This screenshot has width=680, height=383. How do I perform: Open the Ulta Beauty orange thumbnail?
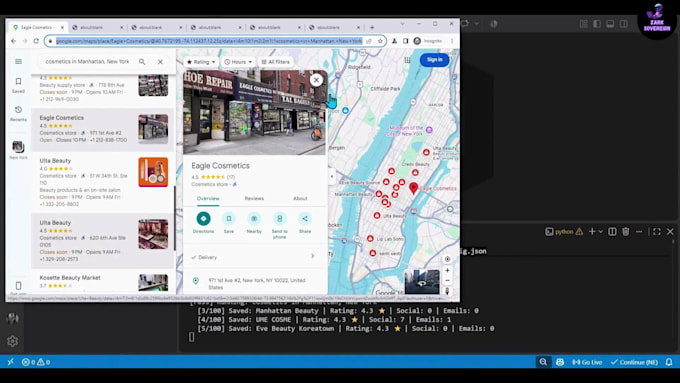coord(153,172)
